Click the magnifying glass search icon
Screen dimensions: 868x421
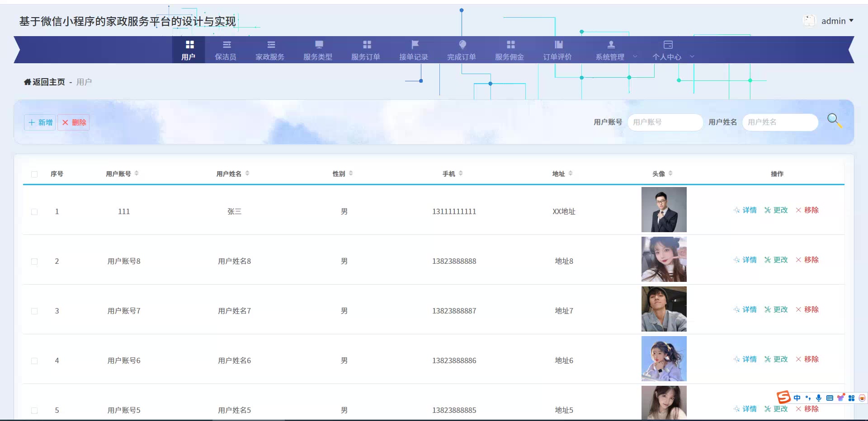(x=834, y=121)
